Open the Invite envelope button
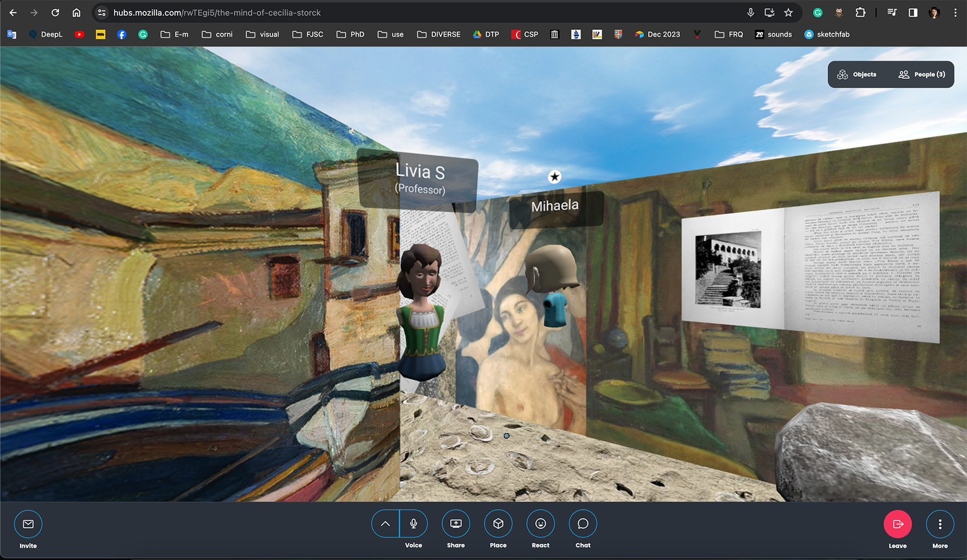This screenshot has height=560, width=967. pos(28,524)
